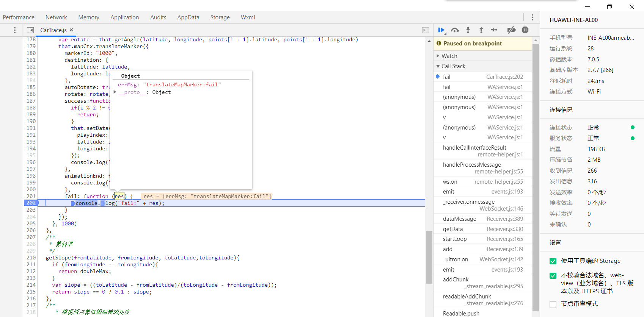Open DevTools more options menu
Image resolution: width=644 pixels, height=317 pixels.
click(x=532, y=17)
